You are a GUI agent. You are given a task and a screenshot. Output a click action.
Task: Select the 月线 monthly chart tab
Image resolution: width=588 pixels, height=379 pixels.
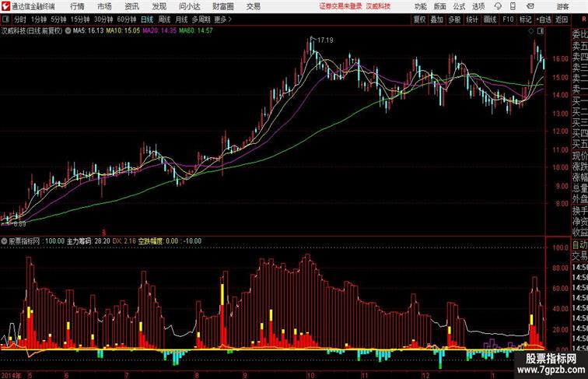click(181, 19)
